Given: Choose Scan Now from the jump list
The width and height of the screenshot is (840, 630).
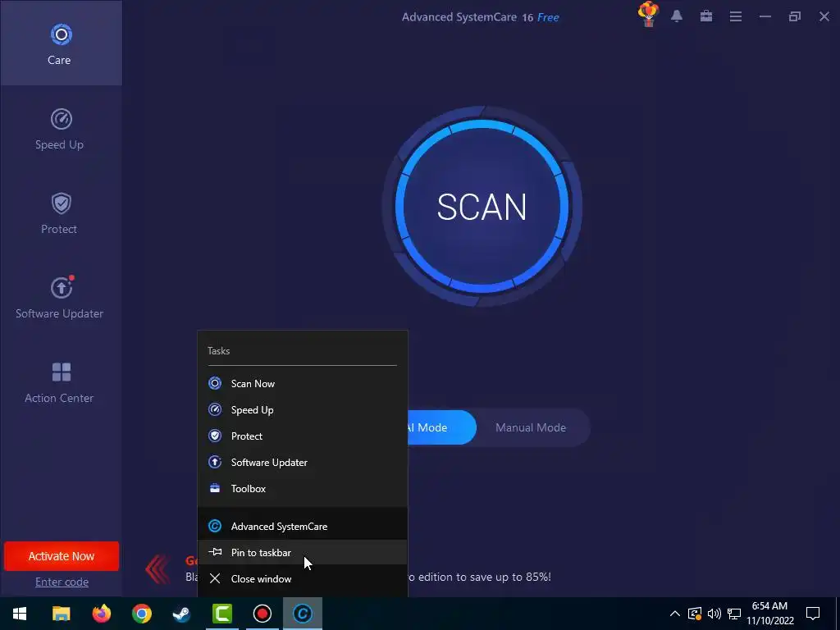Looking at the screenshot, I should coord(302,384).
